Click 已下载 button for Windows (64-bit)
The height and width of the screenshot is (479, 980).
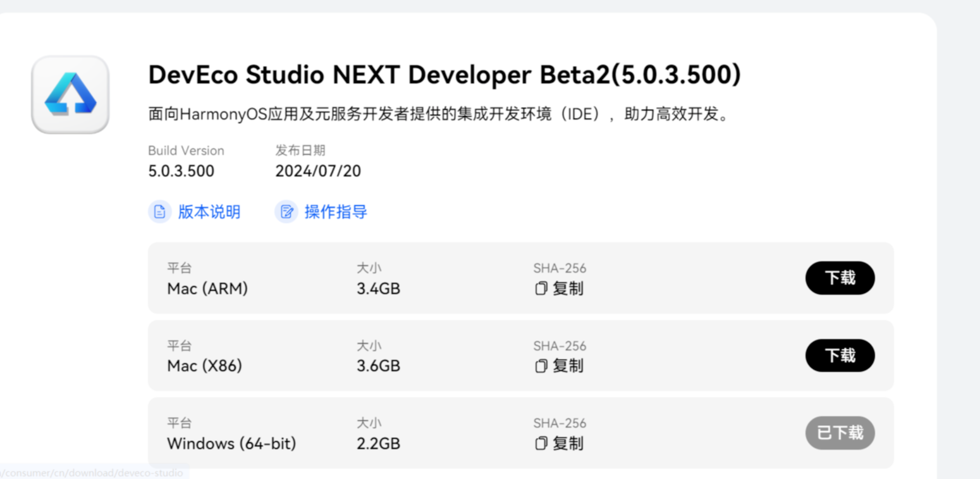tap(840, 433)
